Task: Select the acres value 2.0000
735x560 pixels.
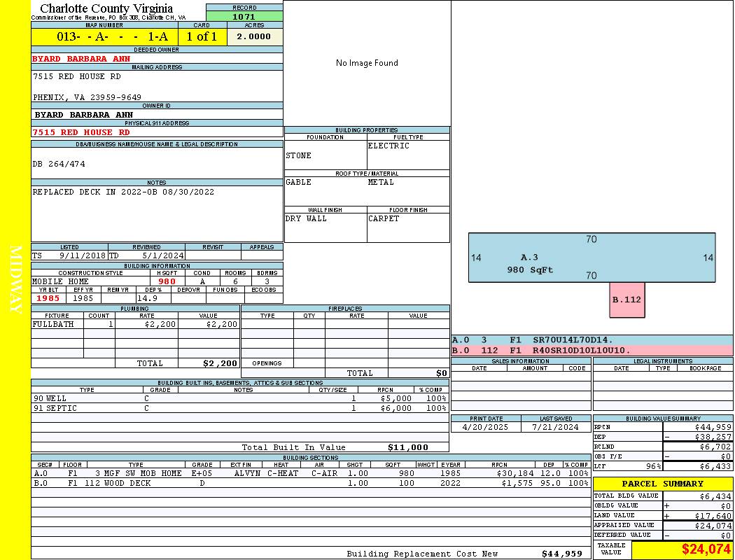Action: pyautogui.click(x=254, y=37)
